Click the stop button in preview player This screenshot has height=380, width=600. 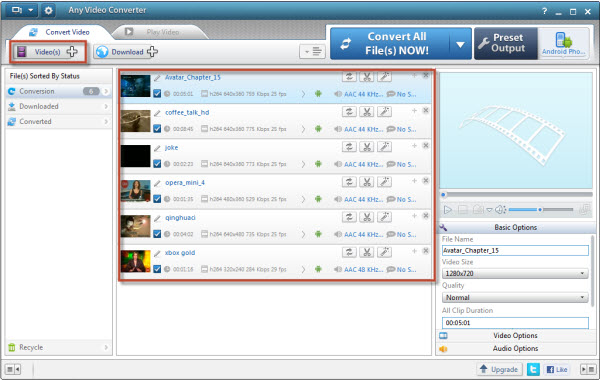coord(463,210)
